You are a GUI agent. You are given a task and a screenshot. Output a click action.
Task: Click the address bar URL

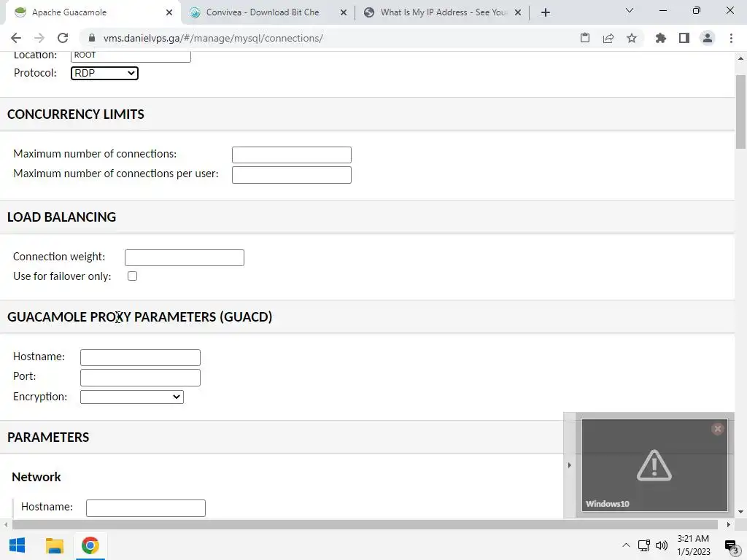click(x=213, y=38)
